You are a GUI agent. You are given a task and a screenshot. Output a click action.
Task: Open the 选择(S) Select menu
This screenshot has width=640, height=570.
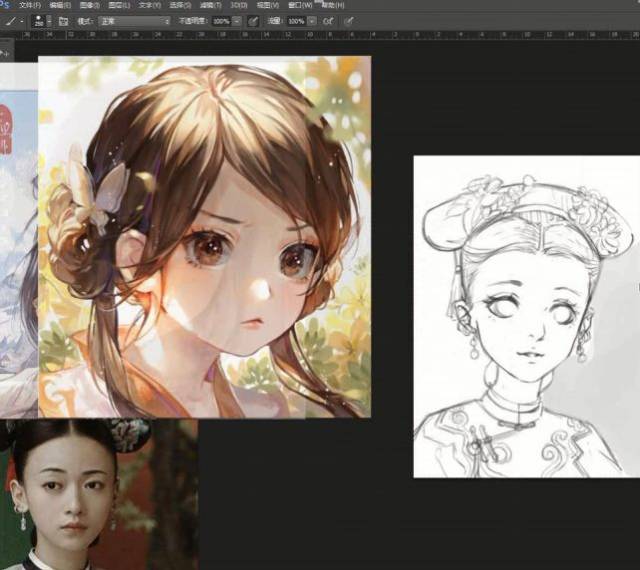[180, 5]
